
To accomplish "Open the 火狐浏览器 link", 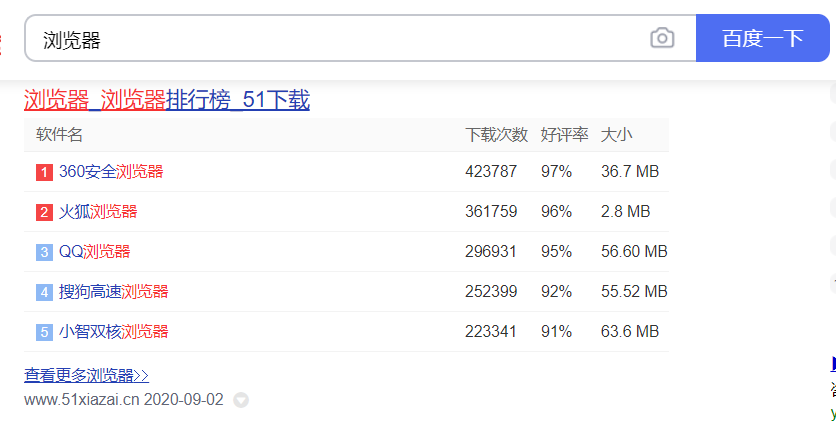I will tap(98, 212).
